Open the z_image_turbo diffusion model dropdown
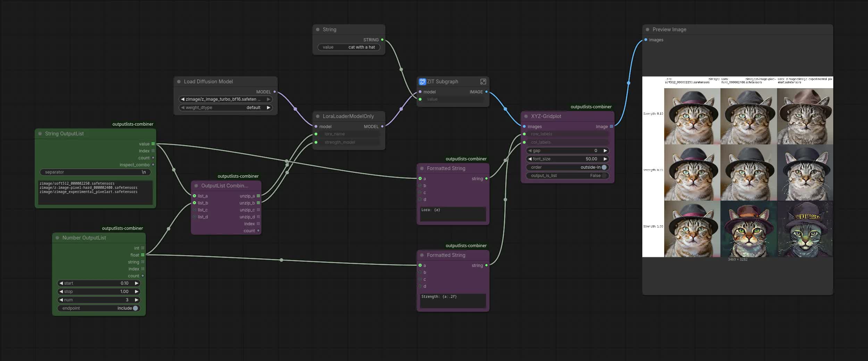Screen dimensions: 868x361 [226, 99]
